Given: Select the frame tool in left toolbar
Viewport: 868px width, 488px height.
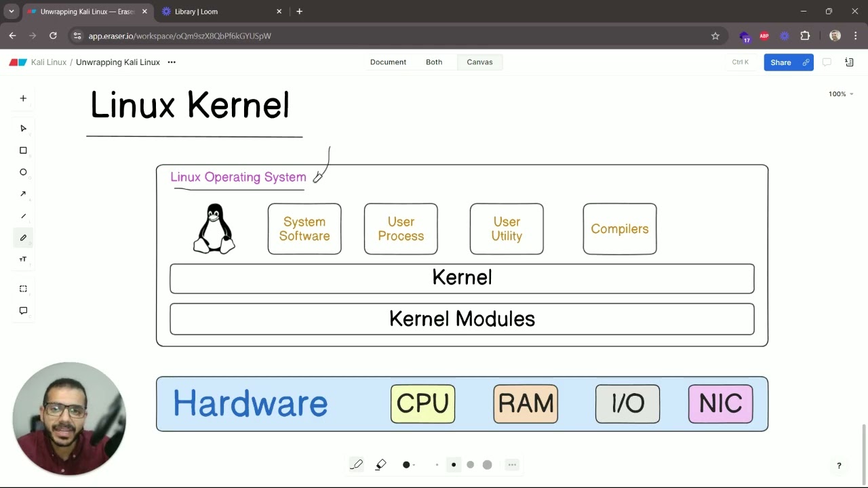Looking at the screenshot, I should pyautogui.click(x=23, y=289).
